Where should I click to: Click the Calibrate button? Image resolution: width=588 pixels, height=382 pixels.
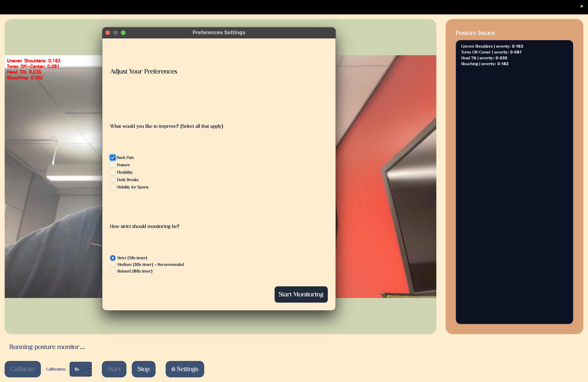23,369
